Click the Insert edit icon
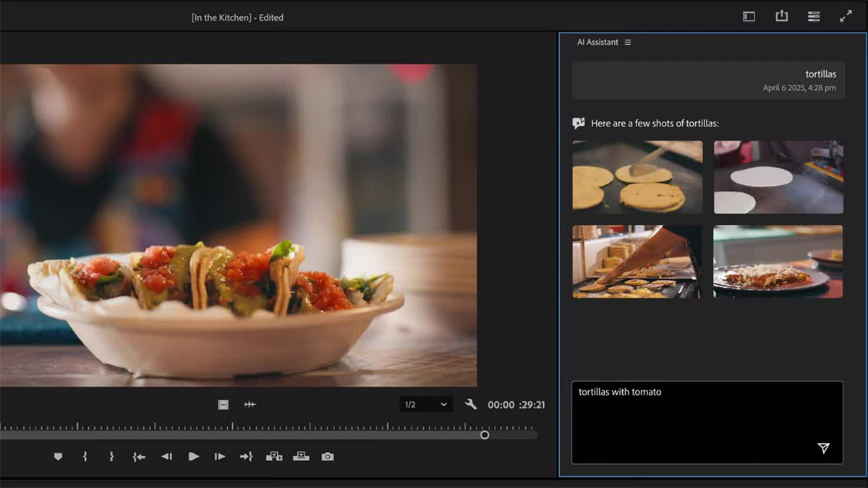Viewport: 868px width, 488px height. [x=273, y=456]
